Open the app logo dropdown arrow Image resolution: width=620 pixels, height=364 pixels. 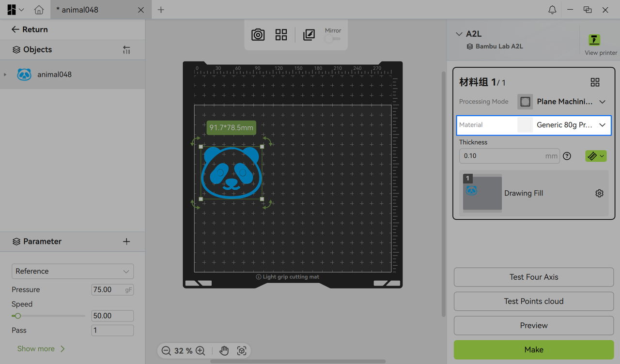[21, 10]
